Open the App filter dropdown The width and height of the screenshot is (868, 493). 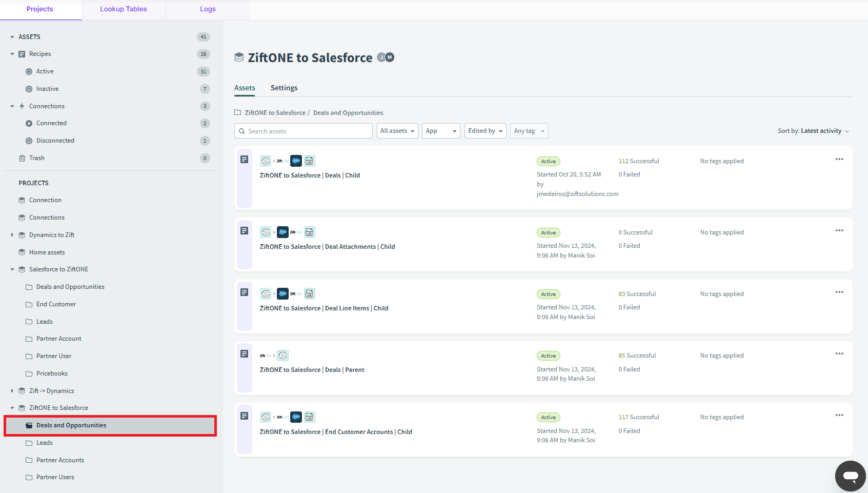(441, 131)
